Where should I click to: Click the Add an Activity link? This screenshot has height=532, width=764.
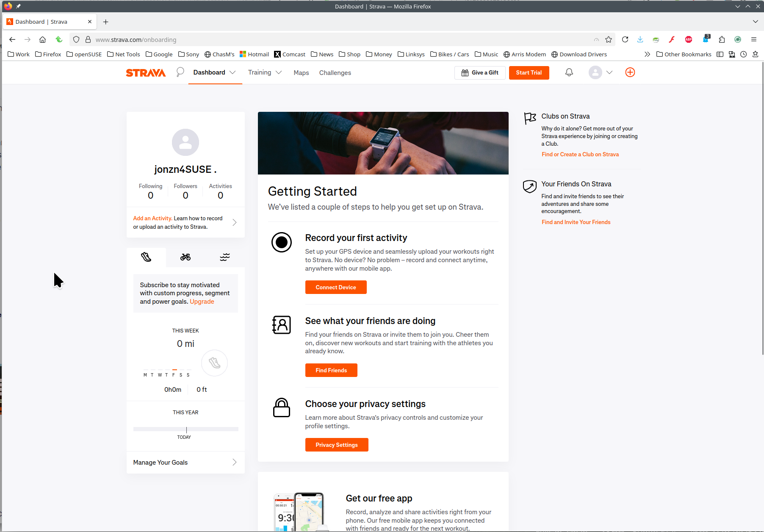coord(152,219)
